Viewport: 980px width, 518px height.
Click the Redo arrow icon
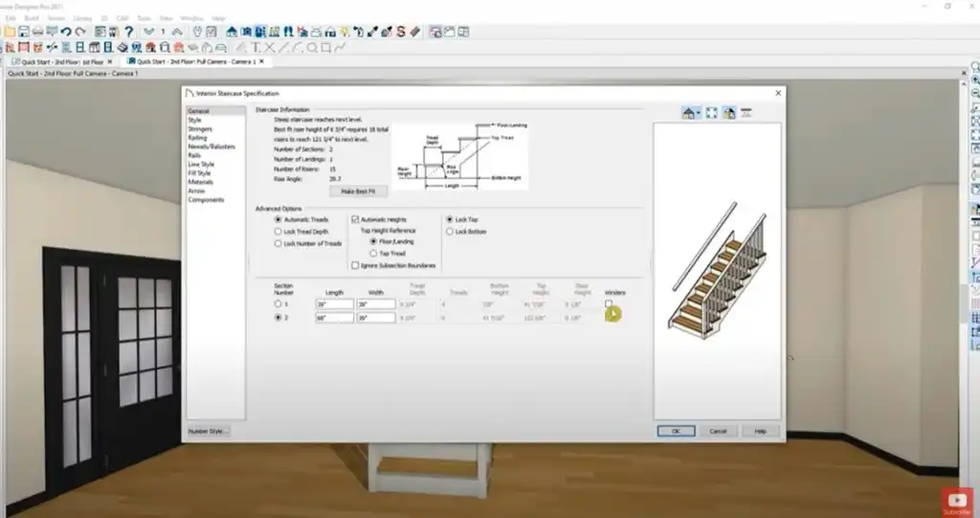[80, 32]
